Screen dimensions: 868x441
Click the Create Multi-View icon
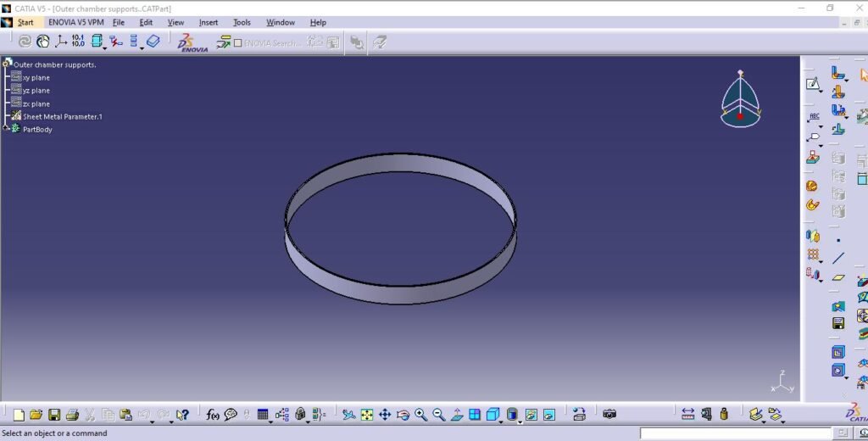tap(475, 415)
